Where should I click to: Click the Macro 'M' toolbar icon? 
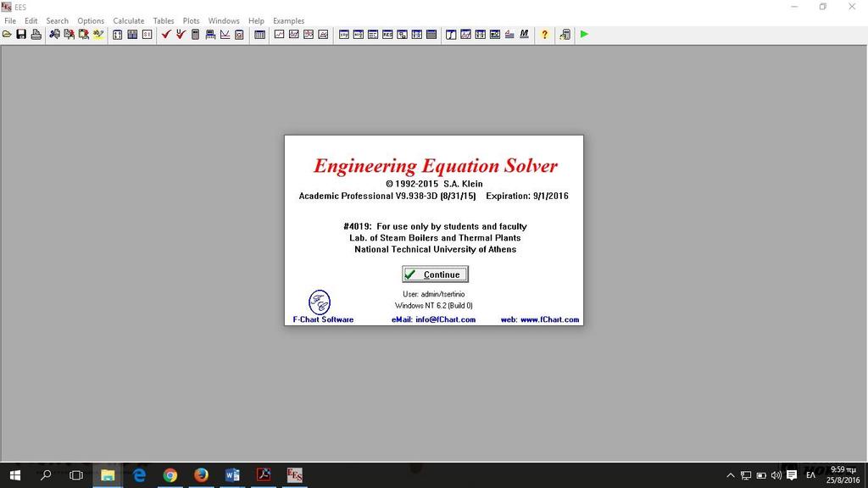[x=524, y=34]
